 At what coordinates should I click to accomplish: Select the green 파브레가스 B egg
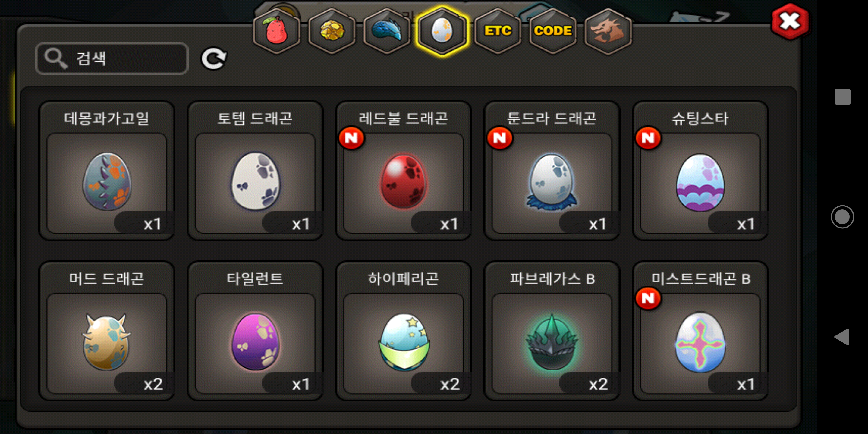click(x=552, y=331)
